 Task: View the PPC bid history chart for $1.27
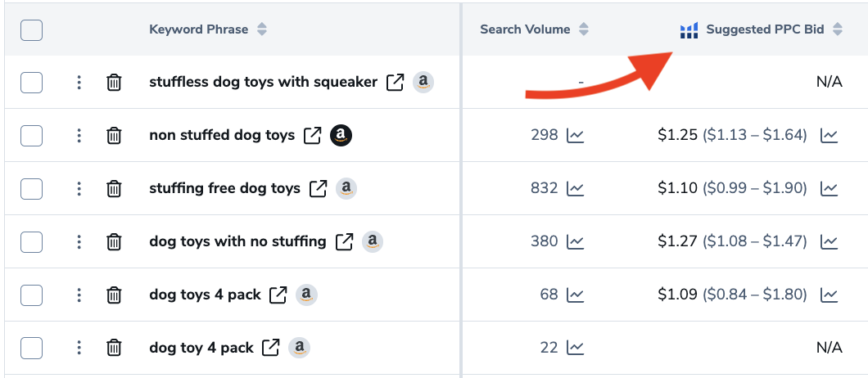point(830,242)
